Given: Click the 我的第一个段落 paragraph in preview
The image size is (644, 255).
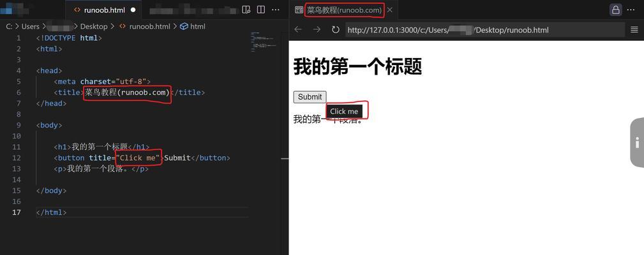Looking at the screenshot, I should tap(329, 119).
